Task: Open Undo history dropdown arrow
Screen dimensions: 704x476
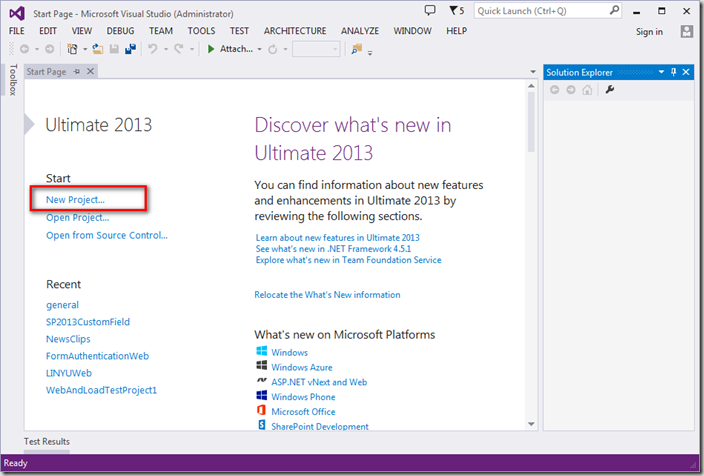Action: pyautogui.click(x=165, y=49)
